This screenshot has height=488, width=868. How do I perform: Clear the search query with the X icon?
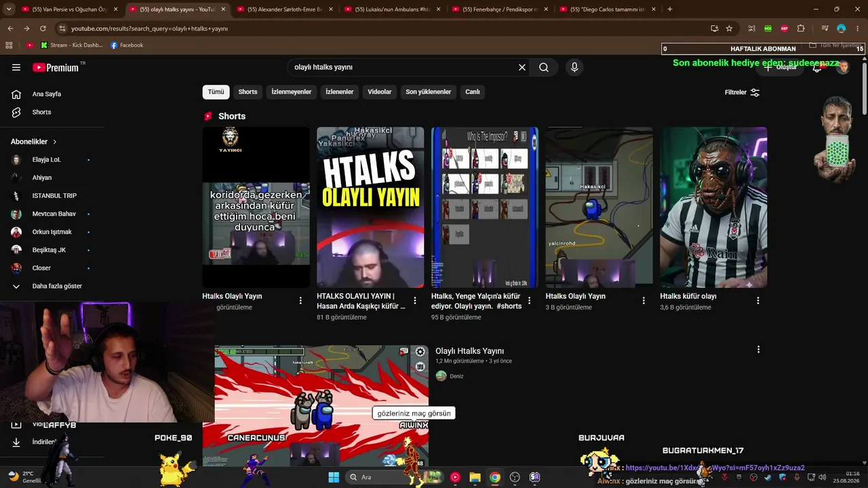click(522, 67)
